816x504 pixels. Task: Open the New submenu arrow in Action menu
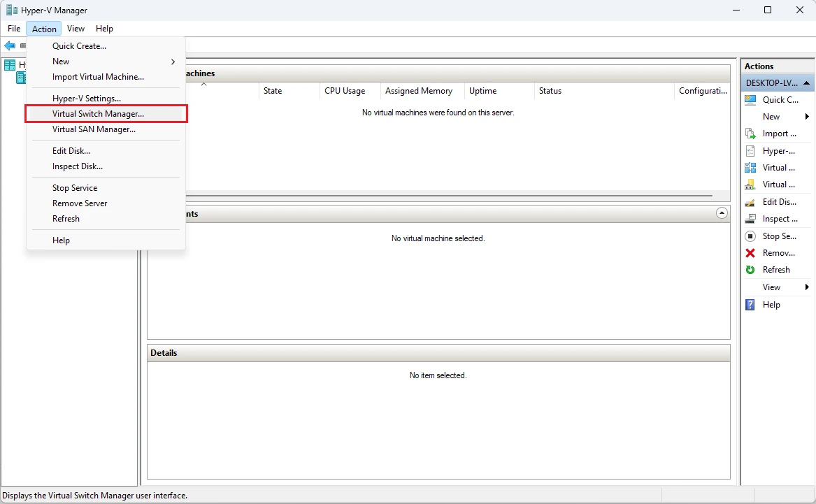pyautogui.click(x=173, y=62)
